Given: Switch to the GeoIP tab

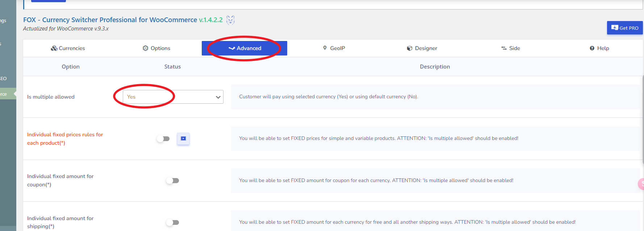Looking at the screenshot, I should click(x=334, y=48).
